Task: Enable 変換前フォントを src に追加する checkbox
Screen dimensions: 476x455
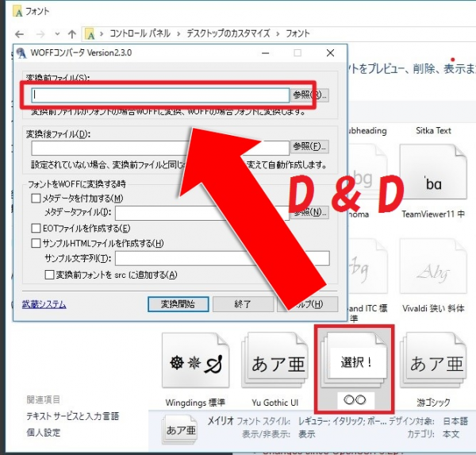Action: pos(49,275)
